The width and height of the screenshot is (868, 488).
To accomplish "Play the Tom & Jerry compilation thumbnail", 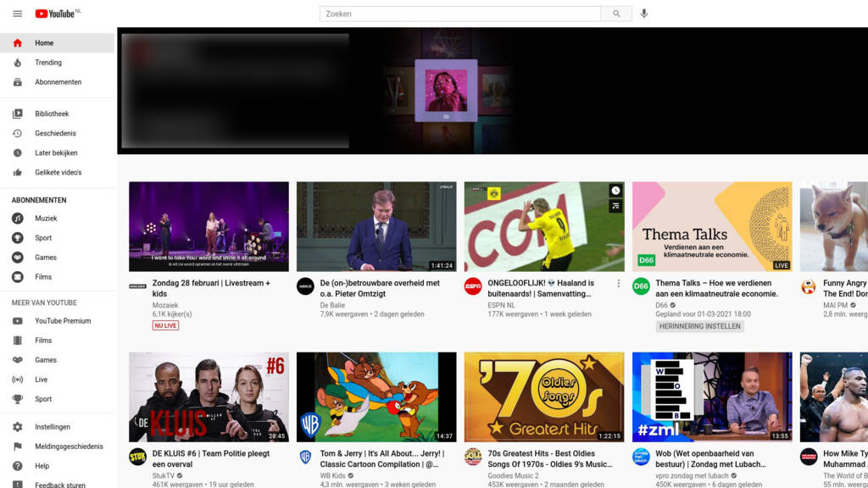I will point(376,396).
